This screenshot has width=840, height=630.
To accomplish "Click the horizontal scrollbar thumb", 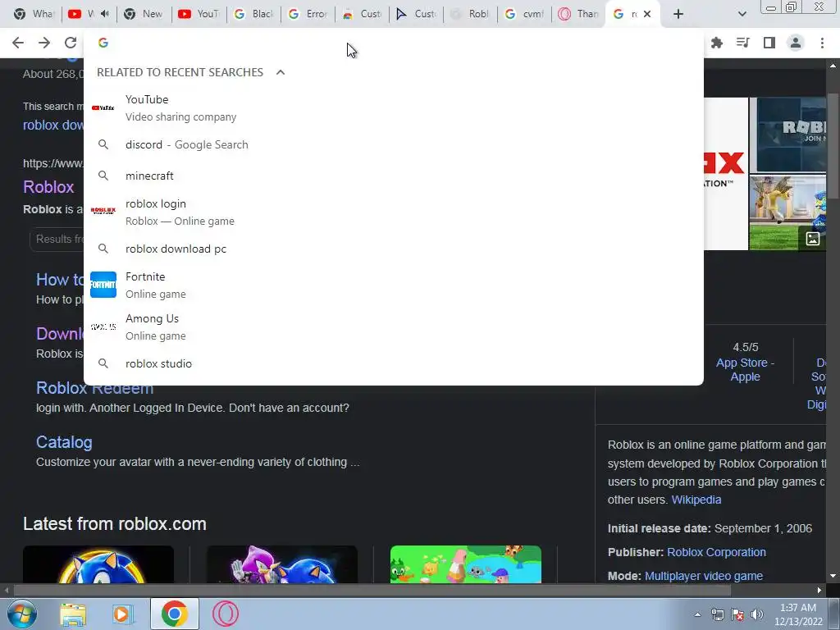I will (372, 591).
